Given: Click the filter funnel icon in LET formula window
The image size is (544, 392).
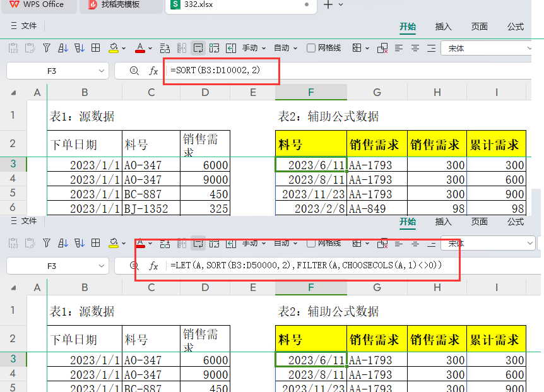Looking at the screenshot, I should [x=47, y=243].
